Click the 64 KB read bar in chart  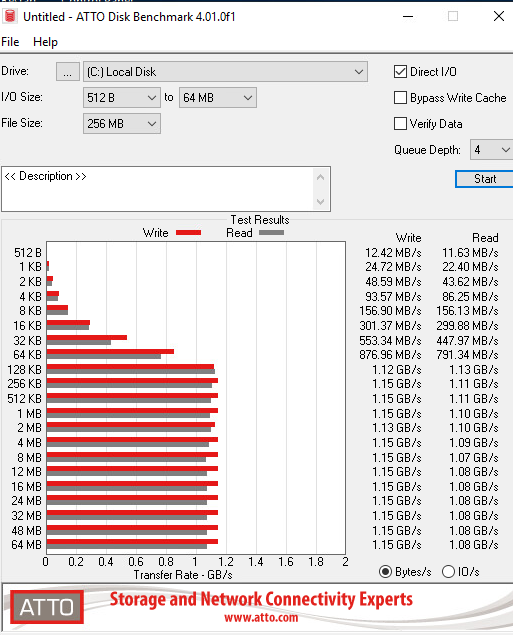coord(104,356)
